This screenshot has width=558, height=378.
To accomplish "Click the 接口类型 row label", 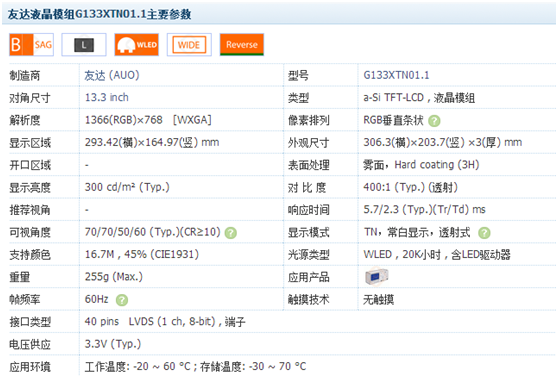I will pyautogui.click(x=30, y=322).
